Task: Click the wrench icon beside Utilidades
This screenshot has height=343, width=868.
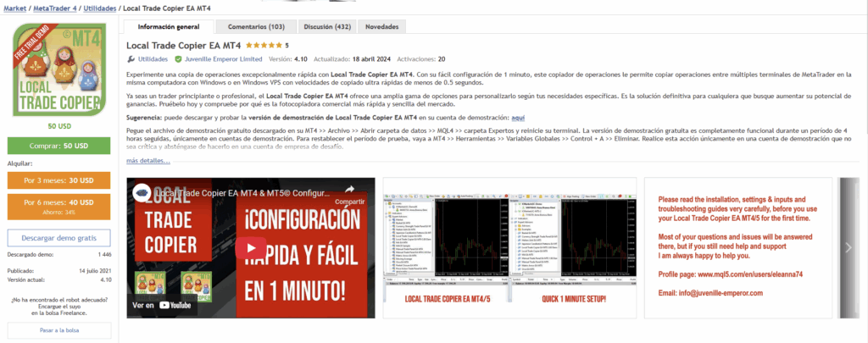Action: pos(131,59)
